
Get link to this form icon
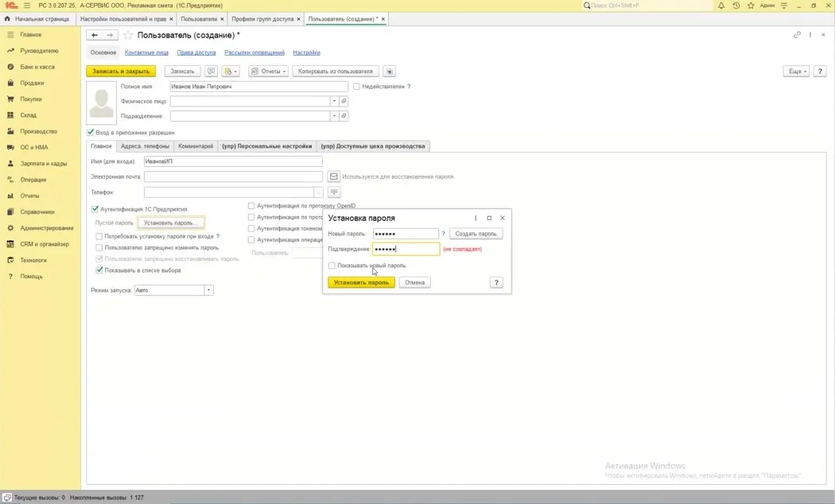coord(797,35)
